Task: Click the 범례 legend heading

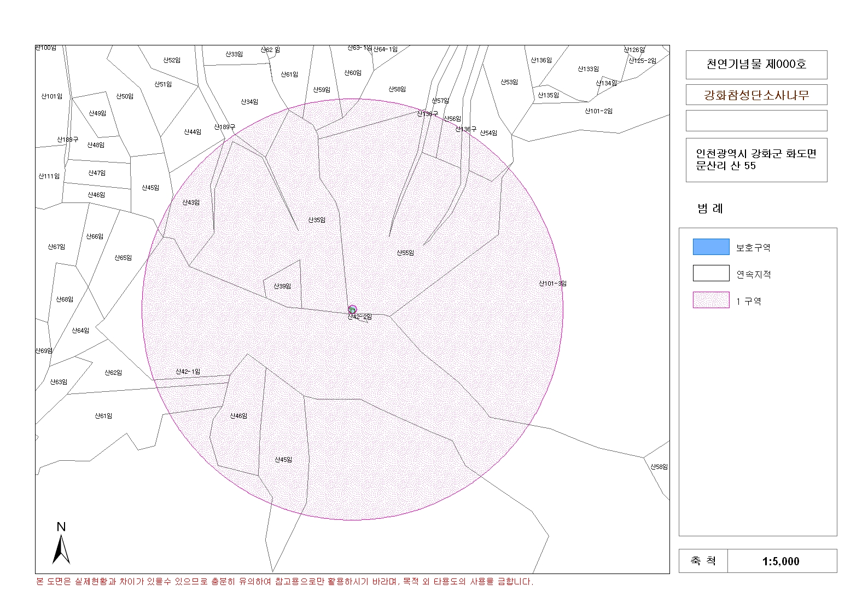Action: (710, 208)
